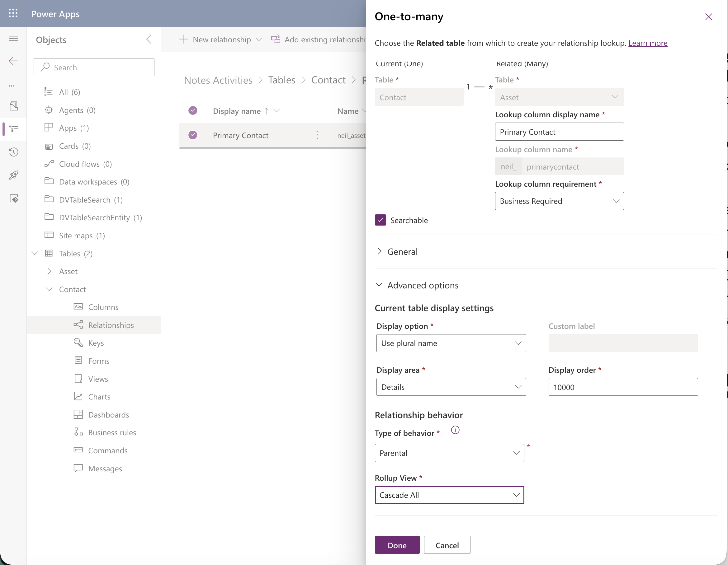Open the Display option dropdown
The width and height of the screenshot is (728, 565).
pyautogui.click(x=451, y=343)
